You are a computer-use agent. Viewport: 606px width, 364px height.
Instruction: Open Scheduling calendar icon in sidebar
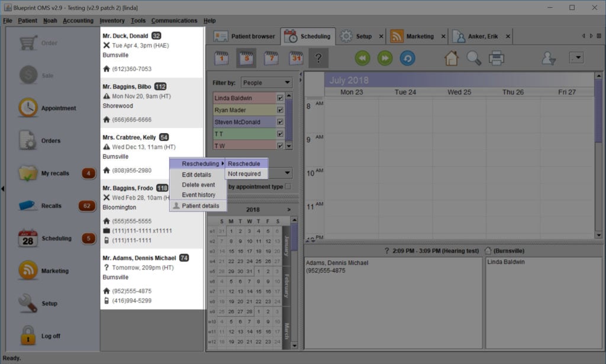[x=28, y=239]
